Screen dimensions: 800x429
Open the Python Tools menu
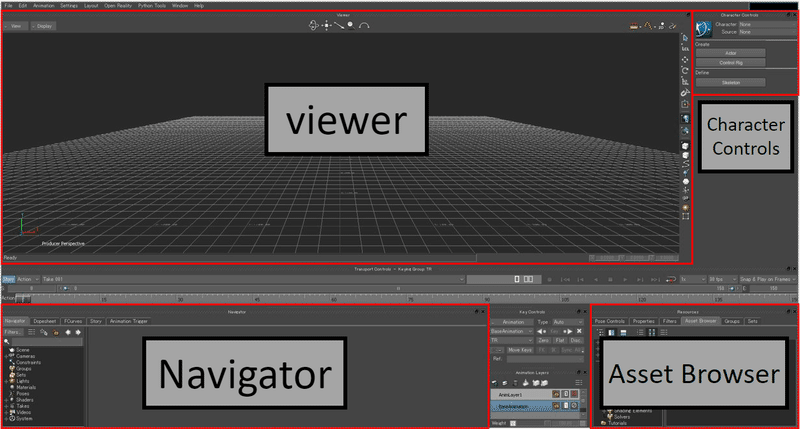pyautogui.click(x=152, y=6)
